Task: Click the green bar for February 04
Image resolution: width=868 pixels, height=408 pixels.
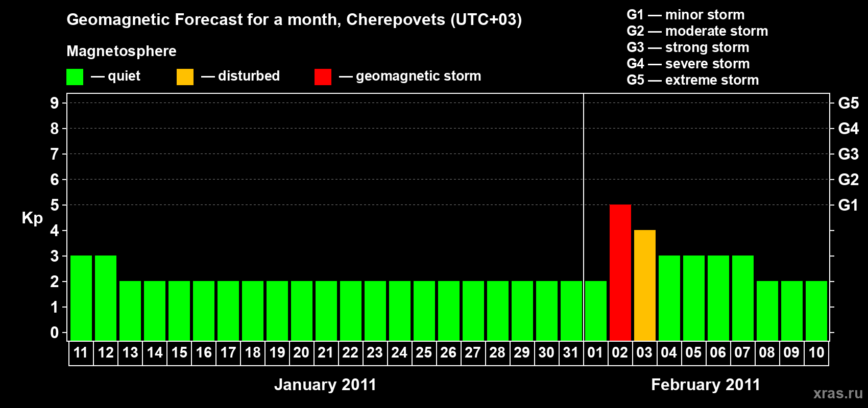Action: click(x=669, y=298)
